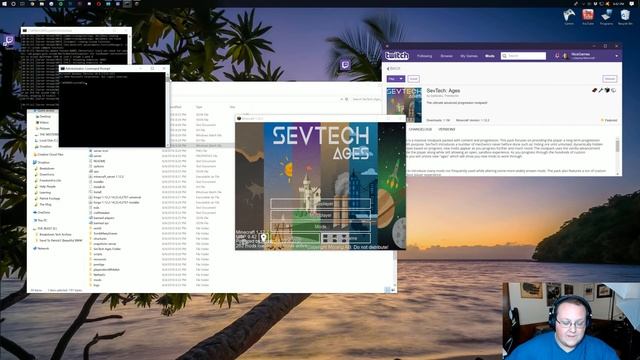Image resolution: width=640 pixels, height=360 pixels.
Task: Open Twitch notifications bell
Action: 557,56
